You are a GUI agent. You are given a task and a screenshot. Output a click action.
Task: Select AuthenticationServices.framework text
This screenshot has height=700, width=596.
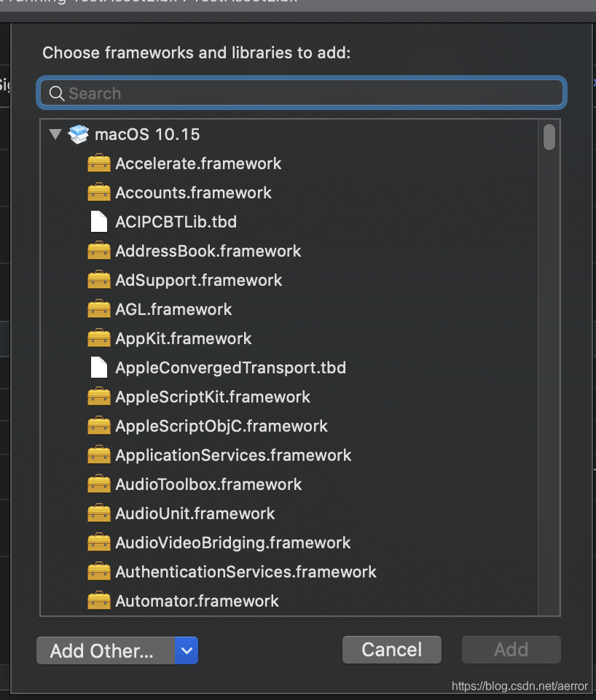point(246,572)
